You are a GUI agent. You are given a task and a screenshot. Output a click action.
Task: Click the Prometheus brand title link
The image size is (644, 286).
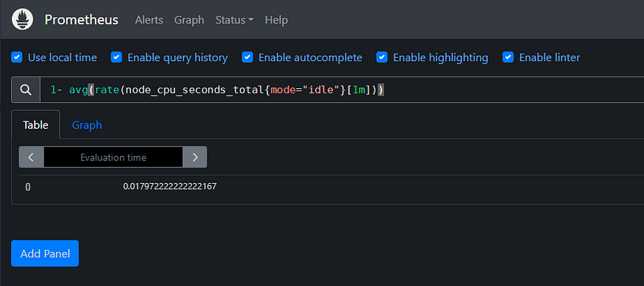[x=81, y=20]
